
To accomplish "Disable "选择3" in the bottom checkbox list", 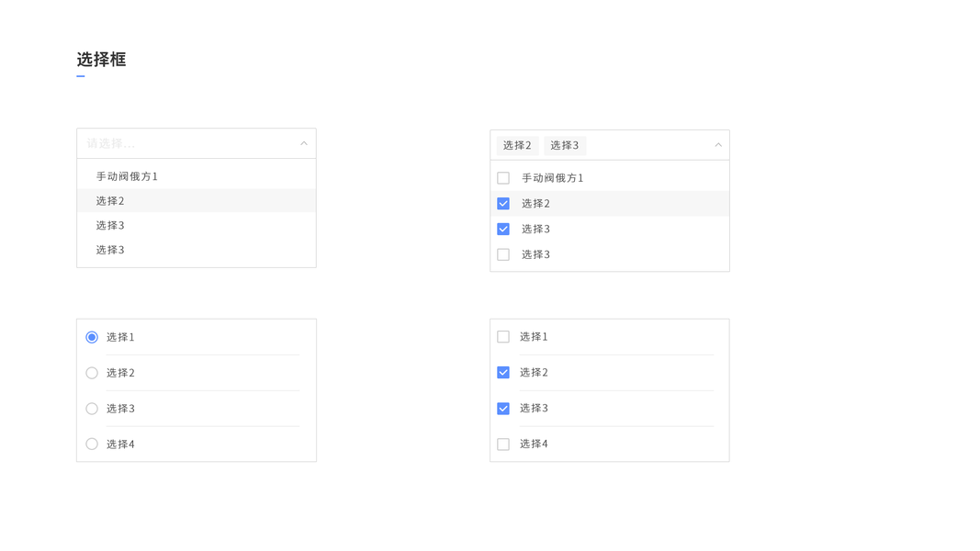I will pyautogui.click(x=503, y=409).
